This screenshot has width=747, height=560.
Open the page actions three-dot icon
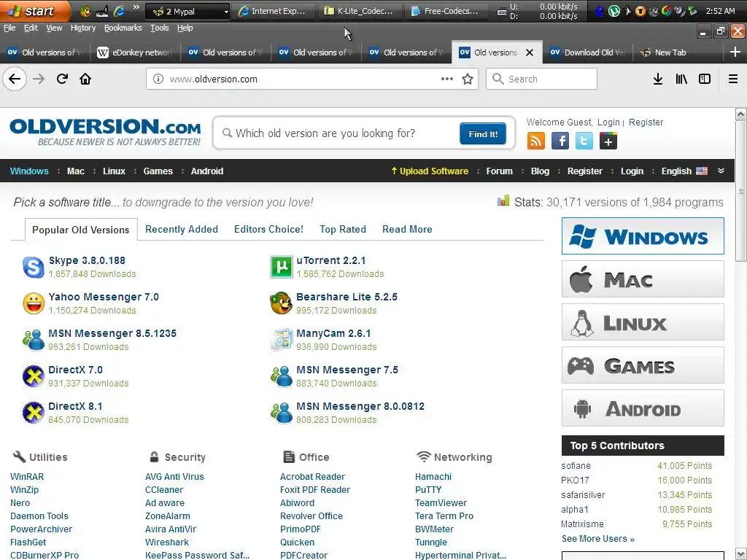point(447,79)
